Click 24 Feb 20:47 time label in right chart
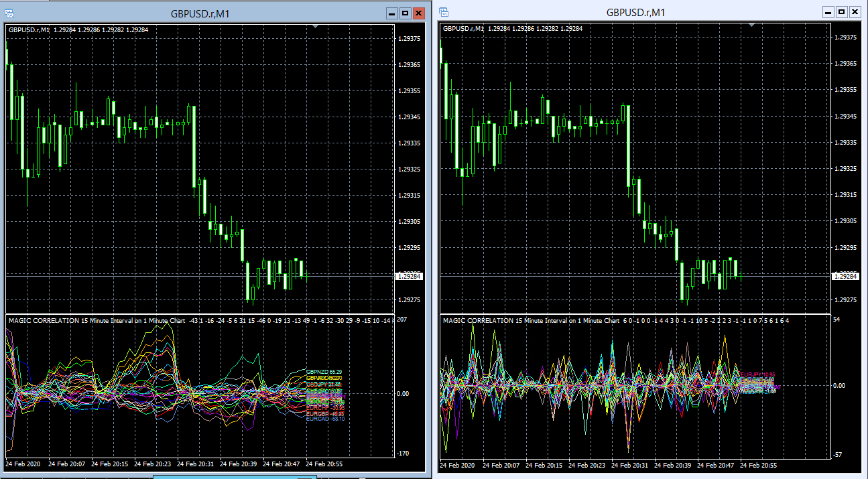 [x=715, y=465]
